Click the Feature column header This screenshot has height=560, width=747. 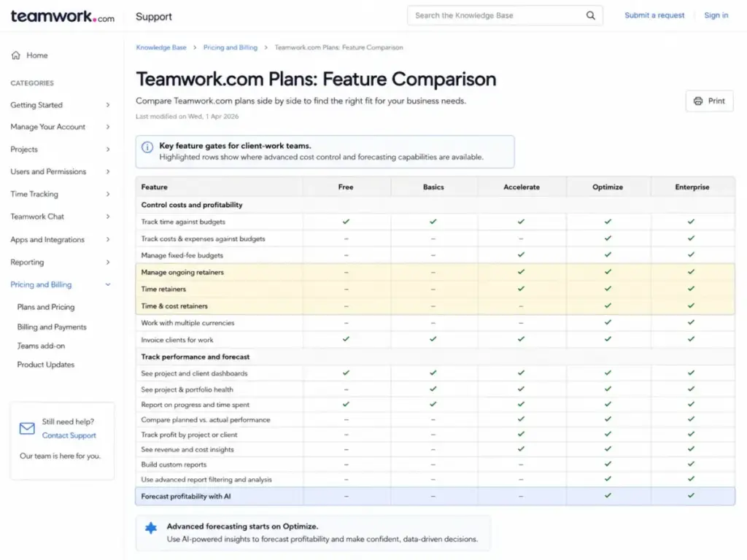tap(155, 187)
